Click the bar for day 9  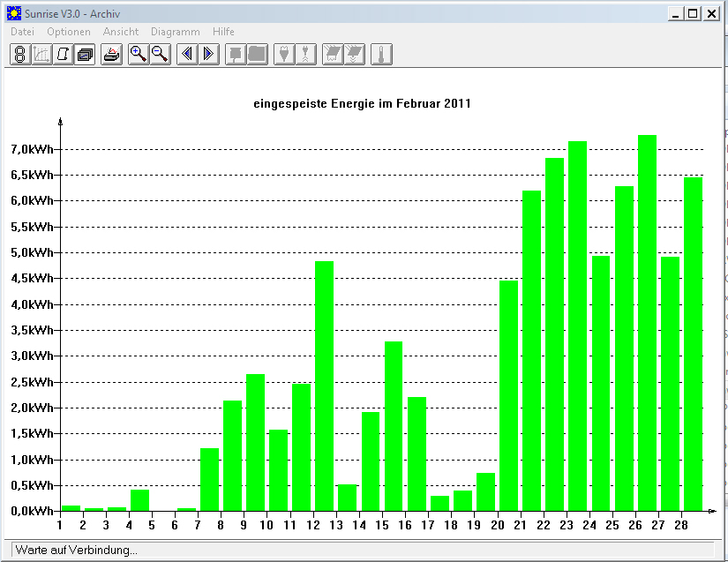pyautogui.click(x=255, y=442)
